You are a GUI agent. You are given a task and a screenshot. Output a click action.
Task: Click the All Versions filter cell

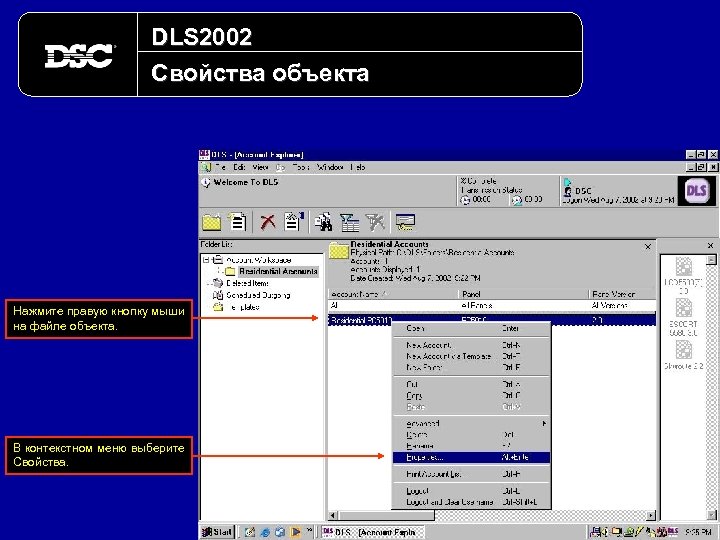(622, 305)
